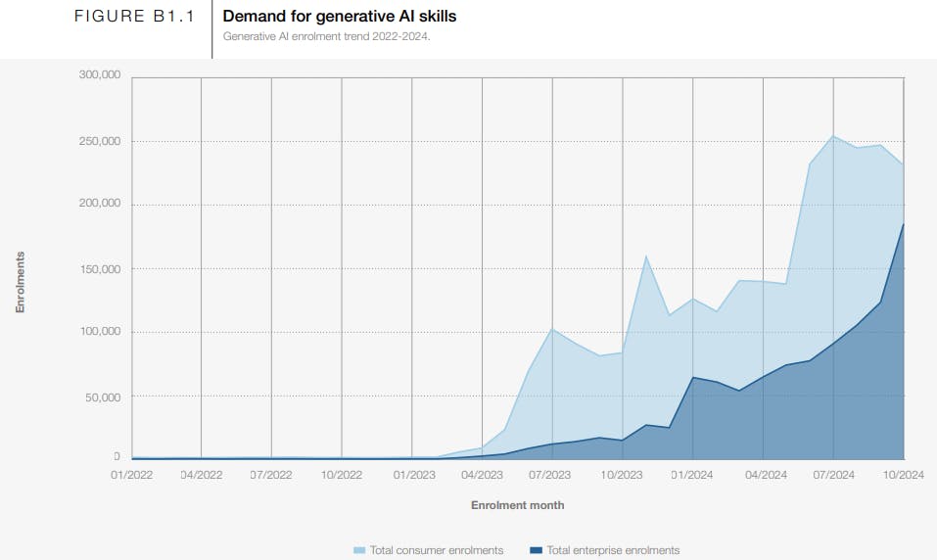Click the 'Enrolments' y-axis title
Screen dimensions: 937x560
(21, 282)
